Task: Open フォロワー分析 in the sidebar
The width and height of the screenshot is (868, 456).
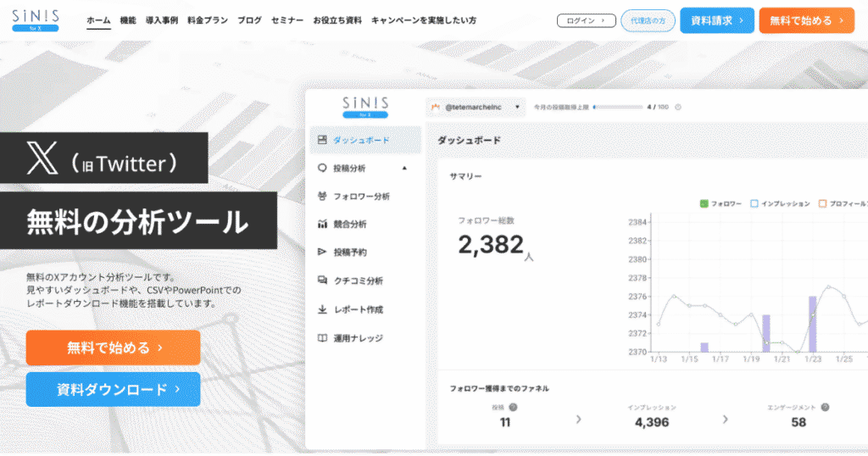Action: 361,196
